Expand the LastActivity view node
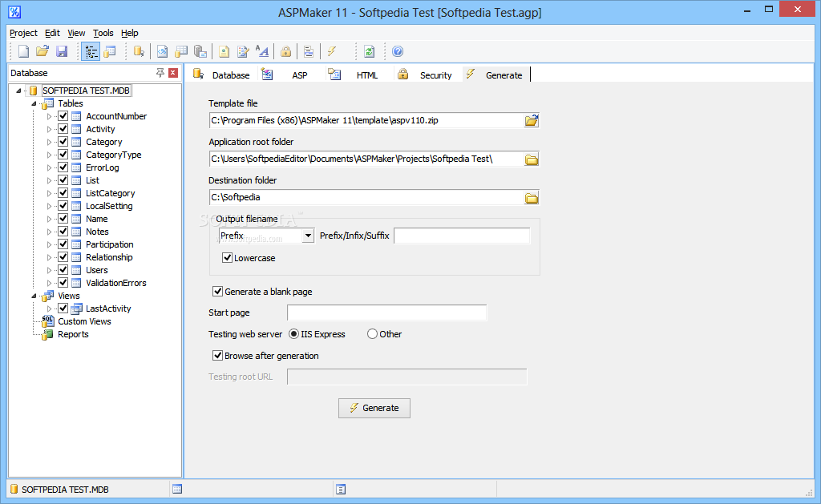 click(x=49, y=308)
